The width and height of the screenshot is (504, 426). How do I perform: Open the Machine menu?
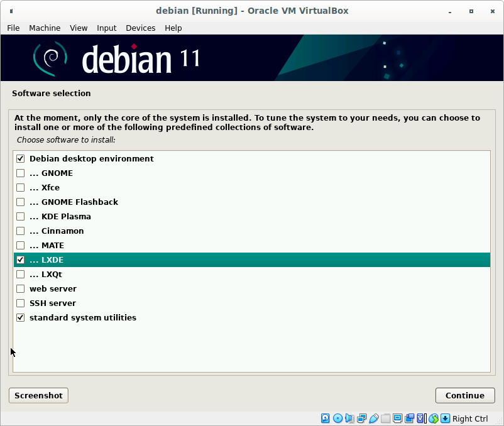[x=45, y=28]
